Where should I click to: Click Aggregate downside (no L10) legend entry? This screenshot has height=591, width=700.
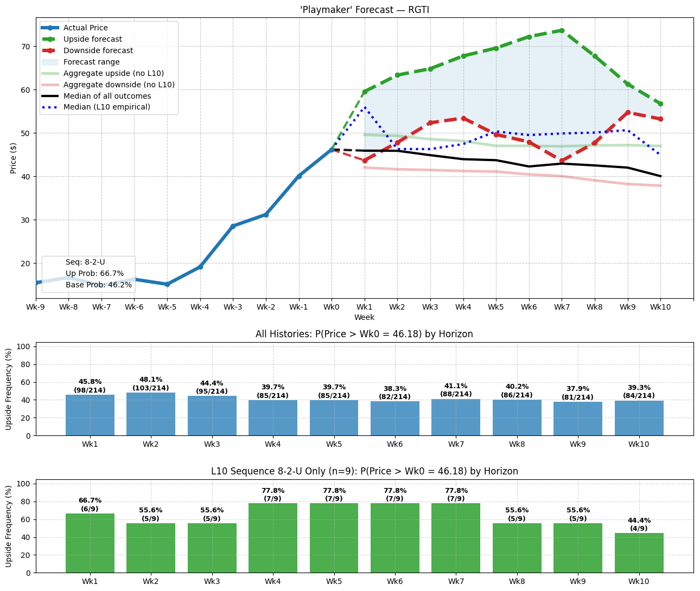118,85
